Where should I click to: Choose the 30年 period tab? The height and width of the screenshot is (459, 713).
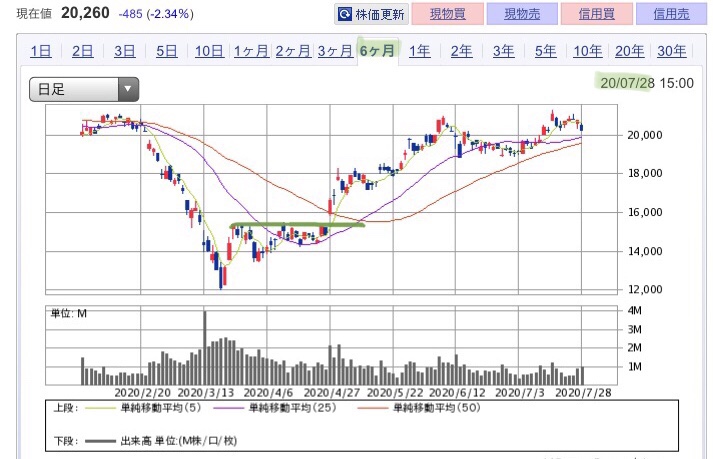pyautogui.click(x=672, y=51)
